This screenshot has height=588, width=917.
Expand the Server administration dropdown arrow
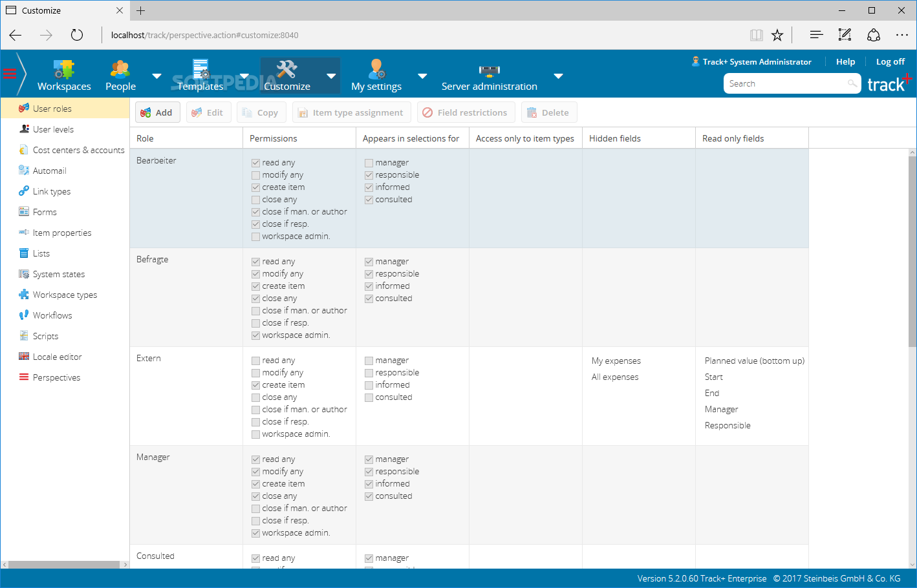point(559,76)
